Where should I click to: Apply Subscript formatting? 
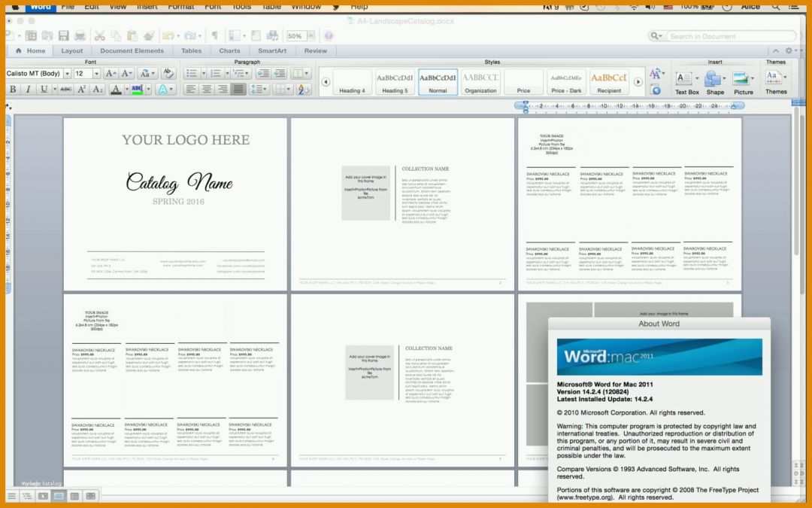[x=97, y=89]
